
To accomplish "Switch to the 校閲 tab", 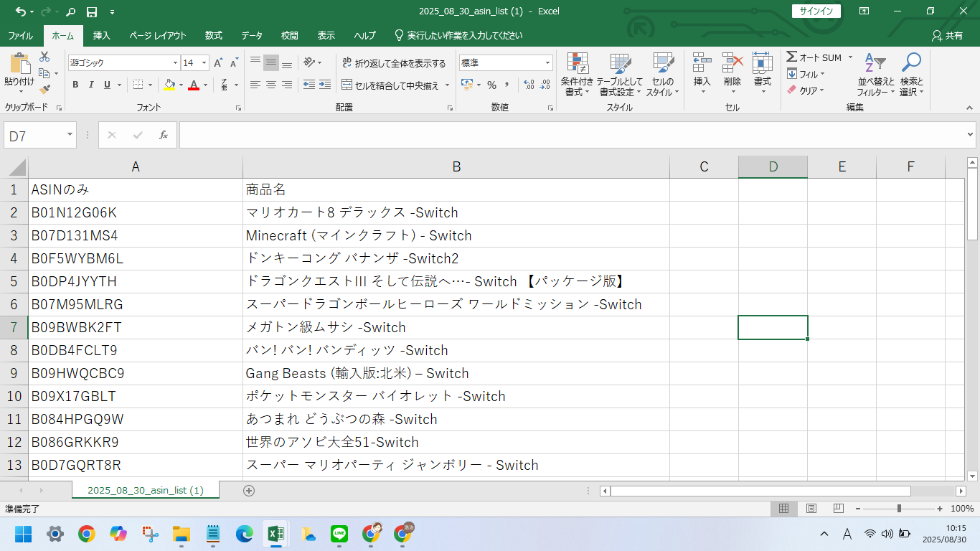I will point(290,35).
